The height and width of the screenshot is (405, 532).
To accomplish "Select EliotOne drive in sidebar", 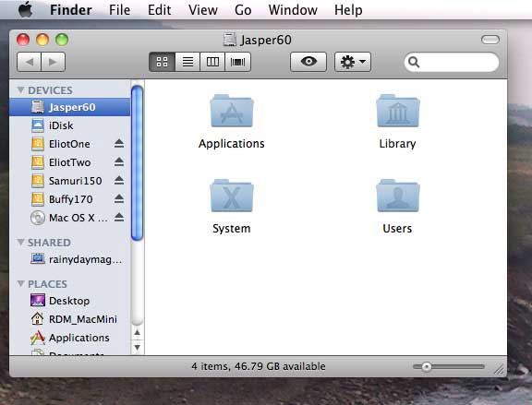I will click(x=70, y=144).
